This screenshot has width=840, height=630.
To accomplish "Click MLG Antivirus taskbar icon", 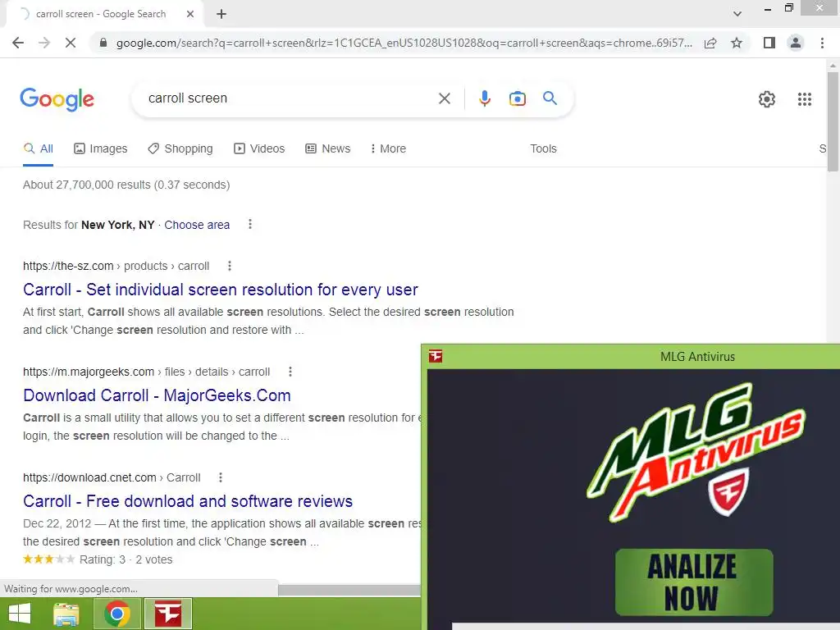I will pos(167,614).
